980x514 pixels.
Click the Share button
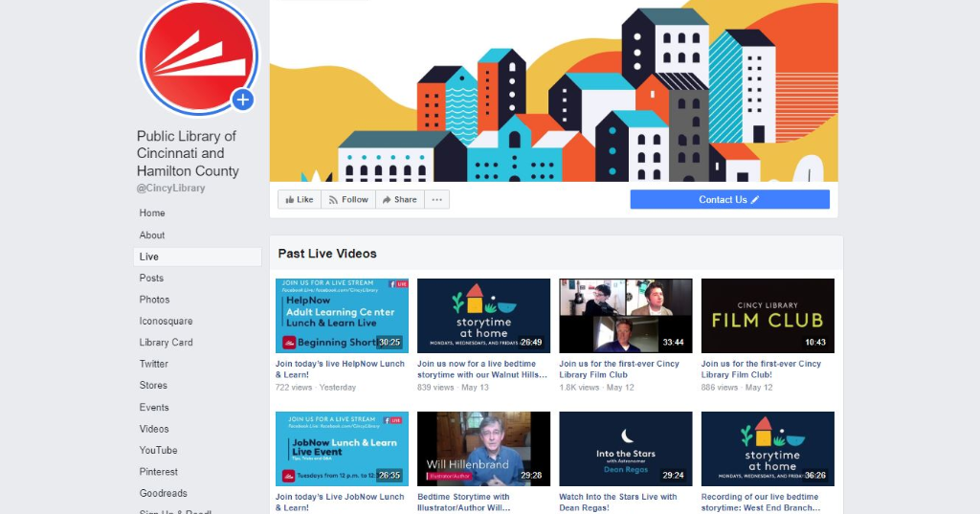click(400, 199)
